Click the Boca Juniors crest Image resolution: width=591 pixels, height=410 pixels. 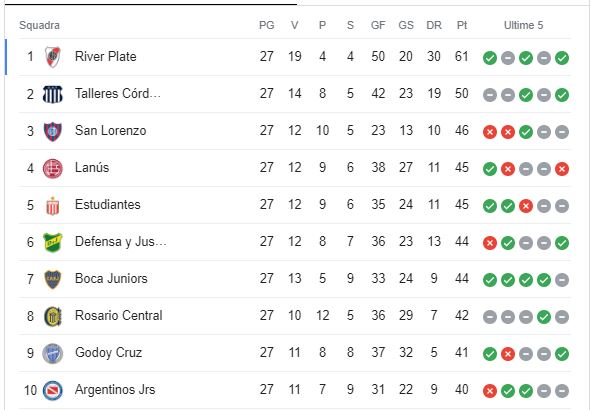pyautogui.click(x=52, y=280)
